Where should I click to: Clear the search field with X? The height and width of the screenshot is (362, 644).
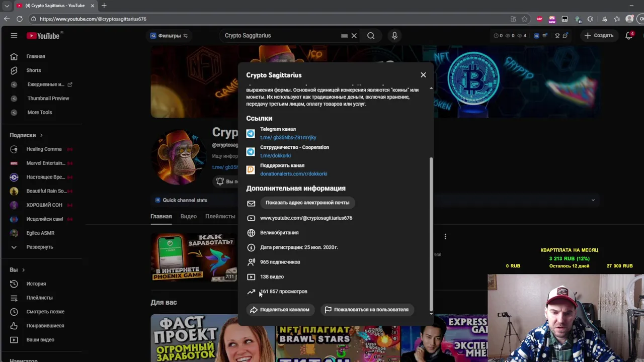(x=354, y=36)
